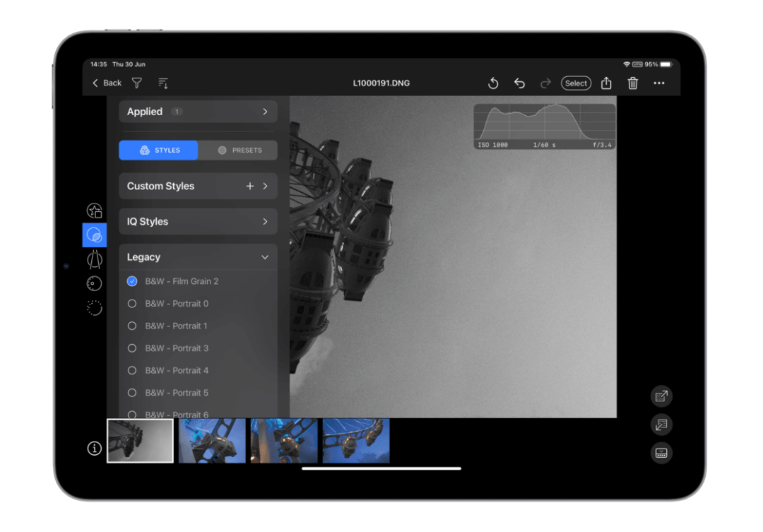
Task: Collapse the Legacy section
Action: tap(198, 257)
